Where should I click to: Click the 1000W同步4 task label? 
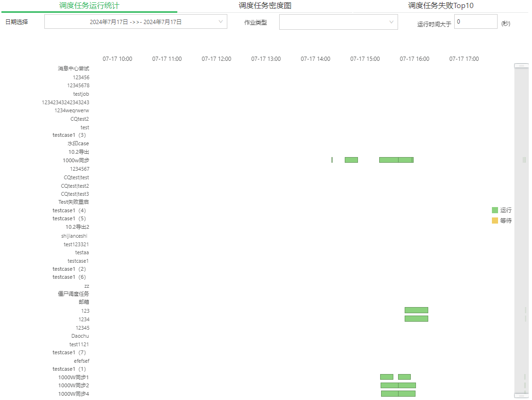(74, 394)
